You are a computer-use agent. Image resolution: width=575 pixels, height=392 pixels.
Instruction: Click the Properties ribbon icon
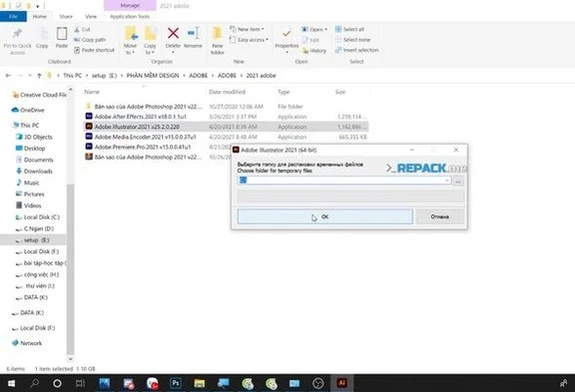(287, 34)
